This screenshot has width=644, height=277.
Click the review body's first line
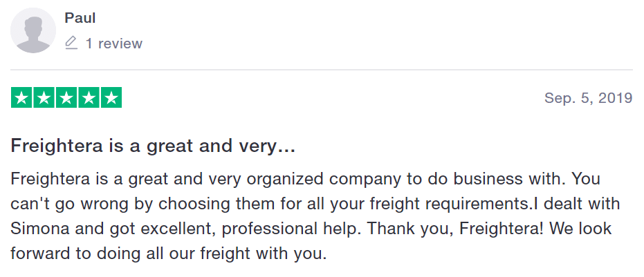(306, 180)
